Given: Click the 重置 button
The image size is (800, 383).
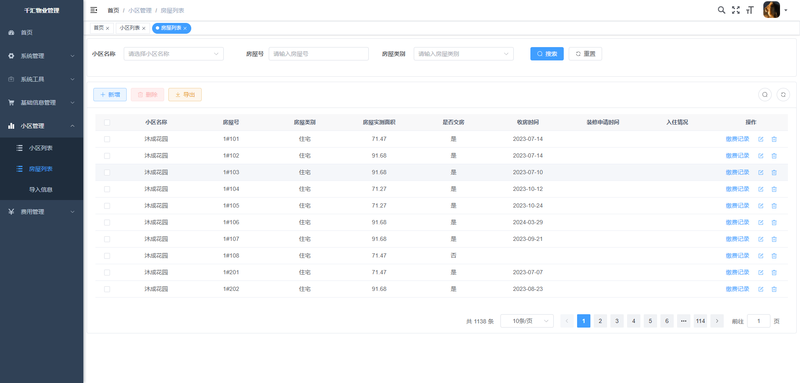Looking at the screenshot, I should [x=585, y=54].
